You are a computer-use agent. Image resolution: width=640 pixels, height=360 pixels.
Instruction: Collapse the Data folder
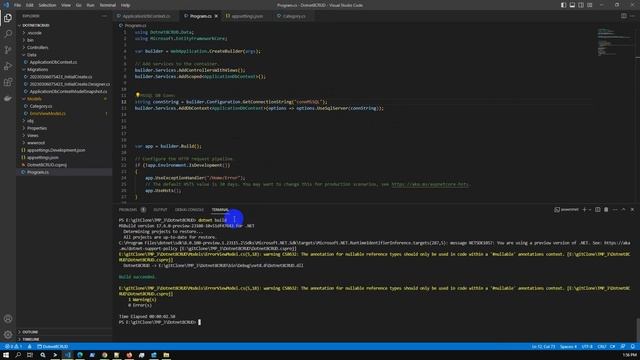(x=32, y=55)
